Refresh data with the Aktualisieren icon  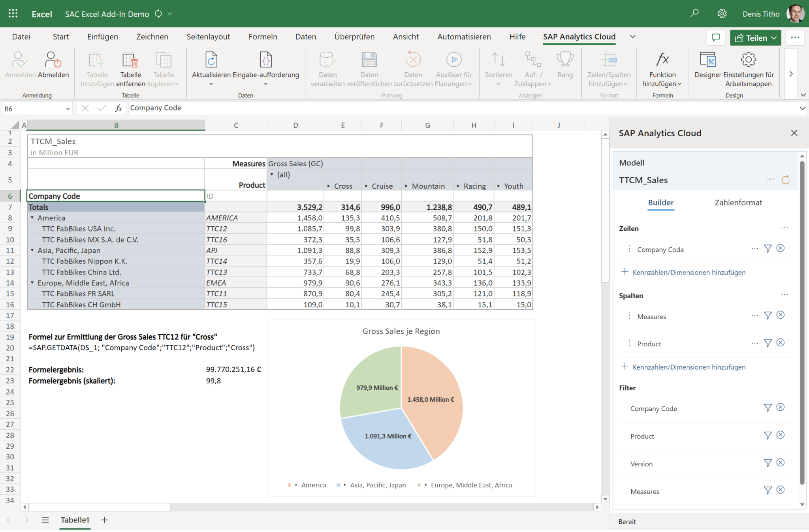pyautogui.click(x=211, y=59)
